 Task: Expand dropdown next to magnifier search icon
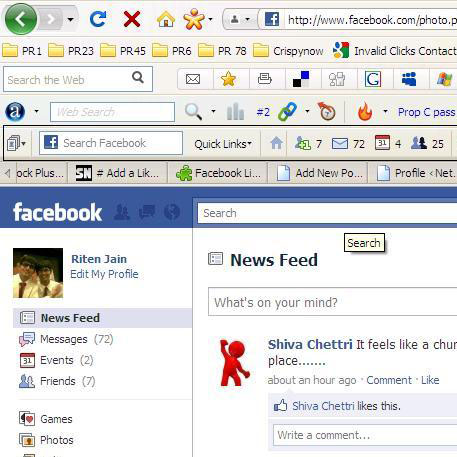pyautogui.click(x=213, y=111)
